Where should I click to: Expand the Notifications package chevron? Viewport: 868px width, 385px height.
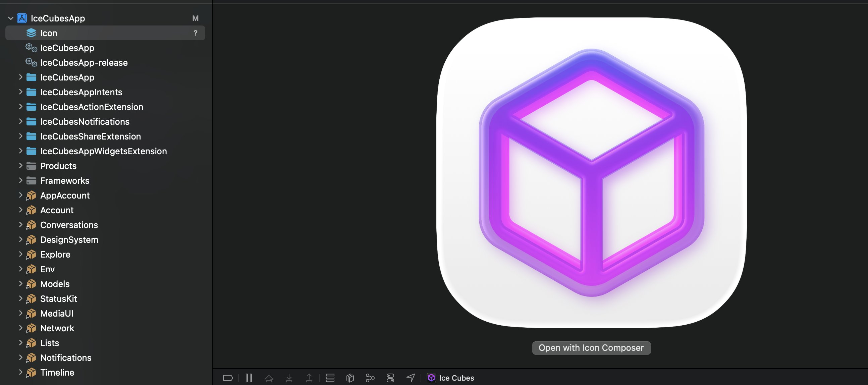click(x=20, y=357)
